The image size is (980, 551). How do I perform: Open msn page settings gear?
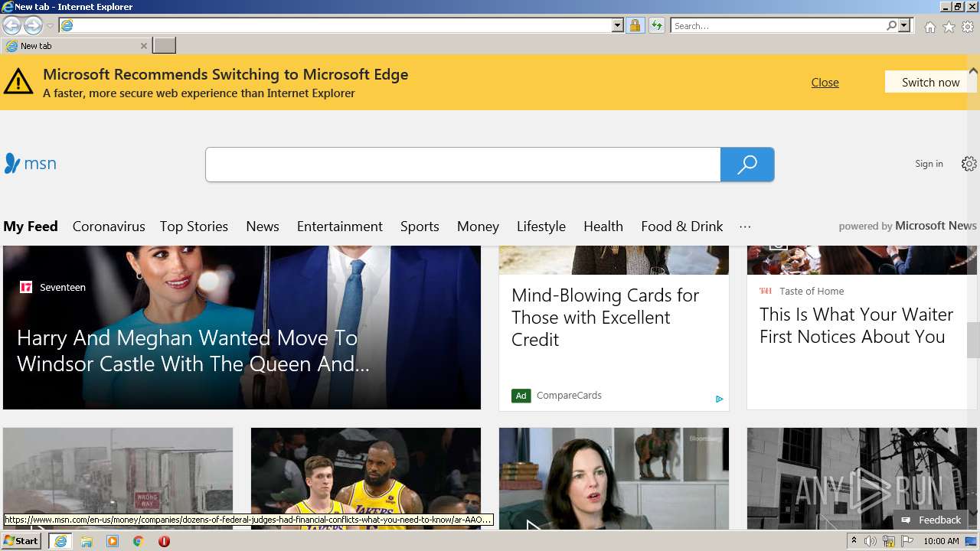tap(969, 164)
